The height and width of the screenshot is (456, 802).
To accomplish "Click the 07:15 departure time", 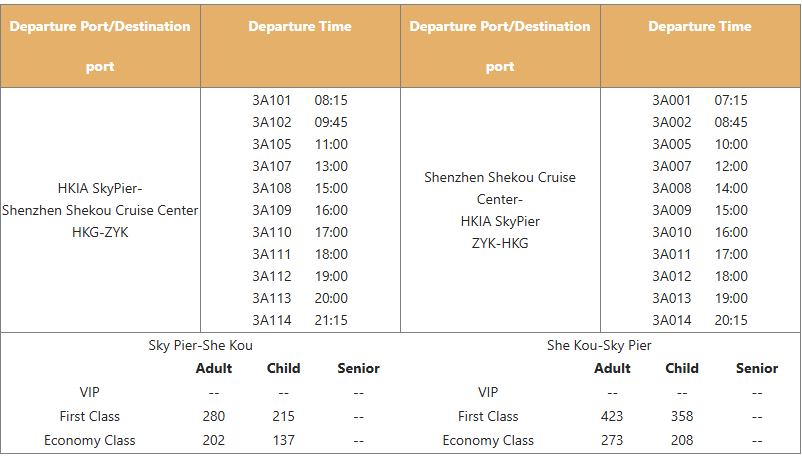I will point(731,100).
